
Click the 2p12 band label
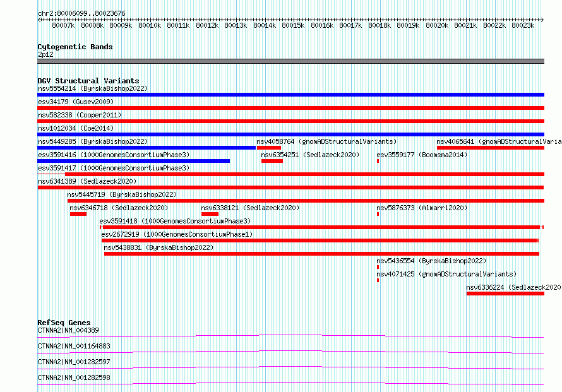click(x=45, y=54)
